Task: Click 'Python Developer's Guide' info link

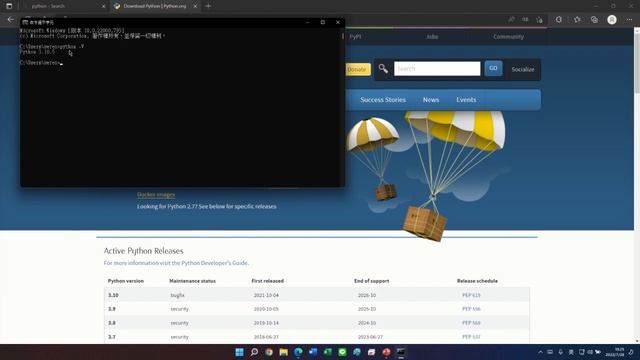Action: (215, 263)
